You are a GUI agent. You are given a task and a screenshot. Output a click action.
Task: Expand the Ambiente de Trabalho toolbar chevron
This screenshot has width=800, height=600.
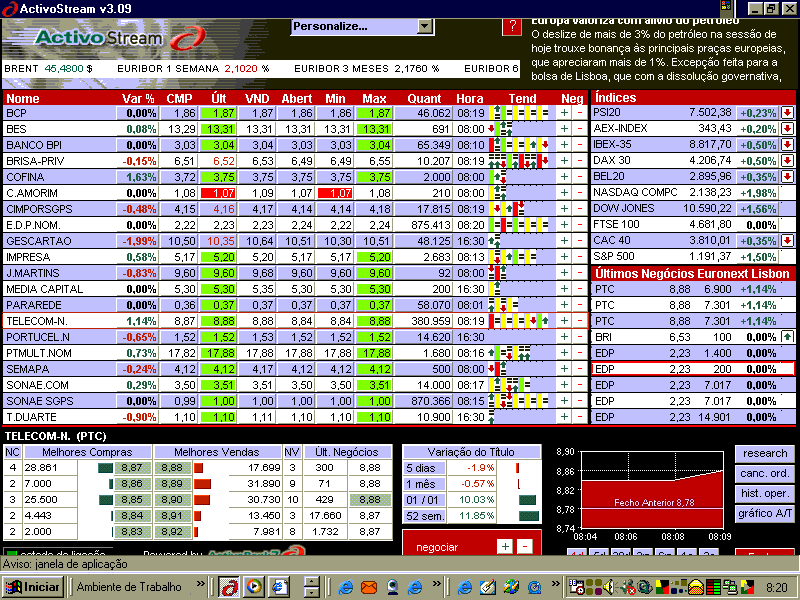pyautogui.click(x=199, y=586)
